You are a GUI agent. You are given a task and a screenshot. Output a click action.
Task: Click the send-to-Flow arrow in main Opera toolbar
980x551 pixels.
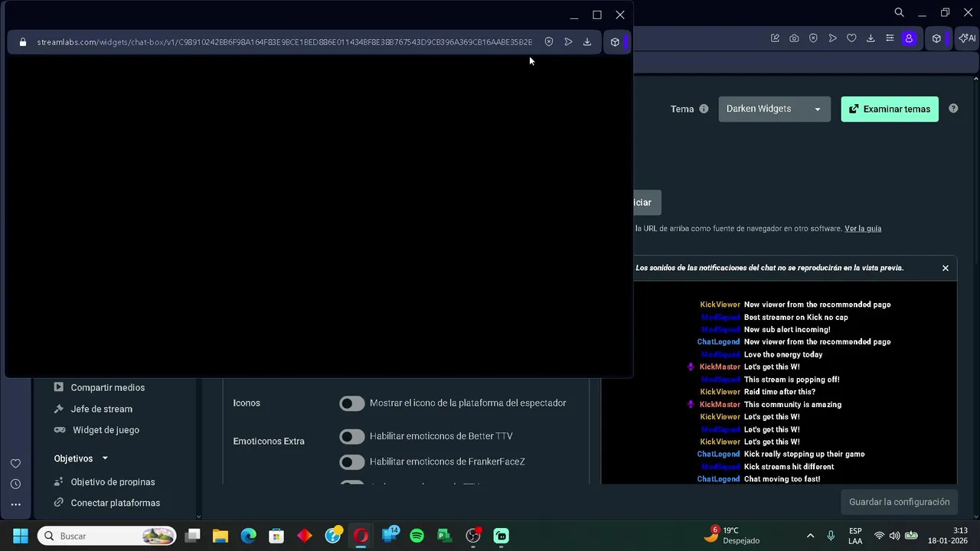pos(832,38)
